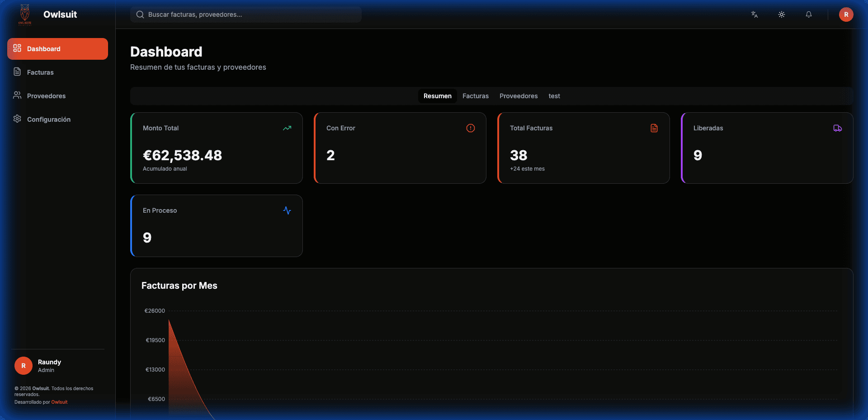Open Proveedores from the sidebar
Image resolution: width=868 pixels, height=420 pixels.
(46, 95)
